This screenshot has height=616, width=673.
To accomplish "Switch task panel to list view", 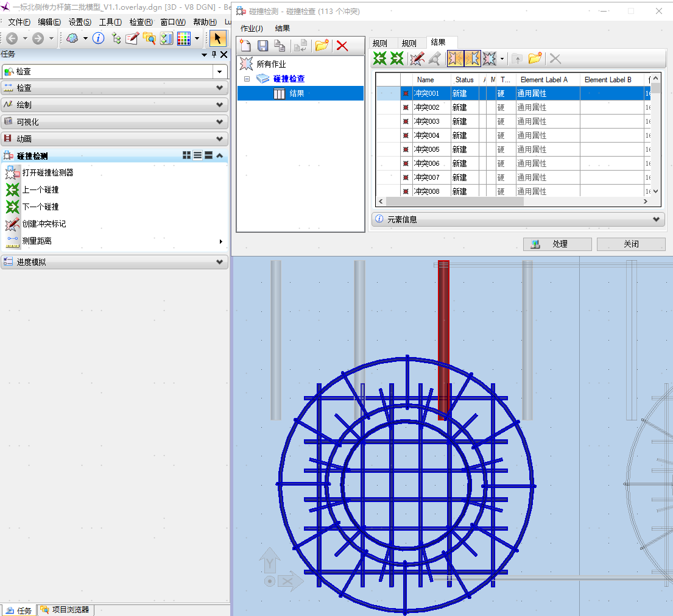I will pos(197,155).
